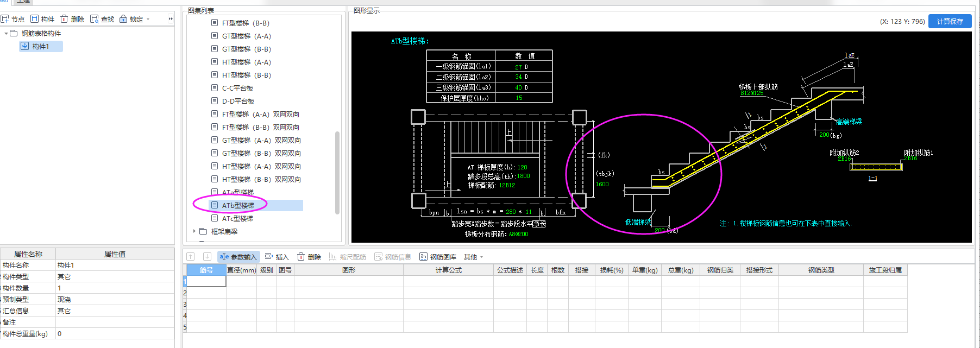Select HT型楼梯 (B-B) atlas entry
Screen dimensions: 980x348
point(247,75)
